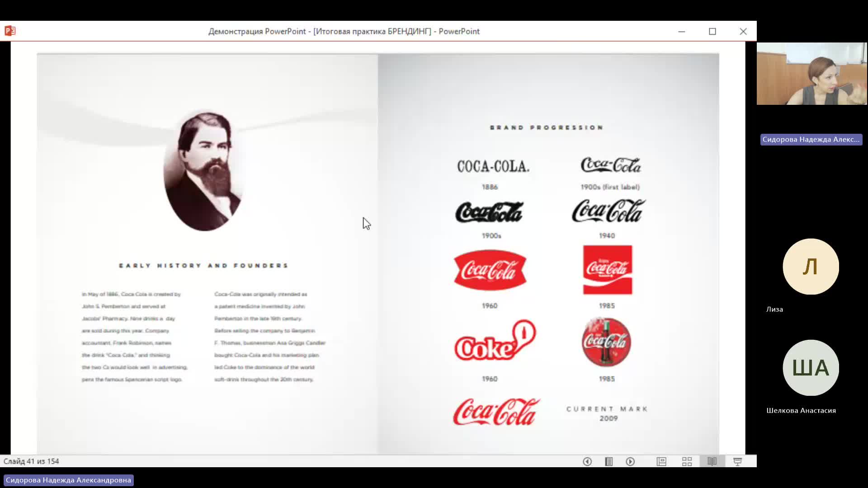Click the black 1900s Coca-Cola script logo

[490, 212]
